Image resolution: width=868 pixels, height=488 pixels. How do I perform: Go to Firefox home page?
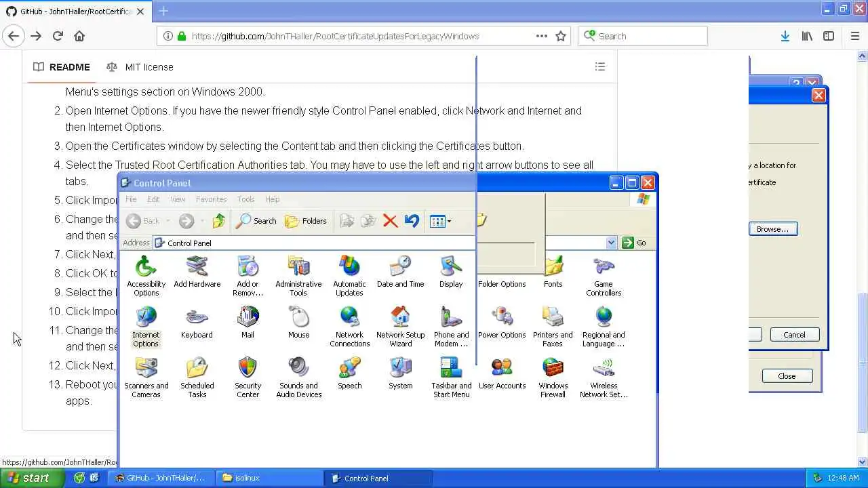(x=79, y=36)
